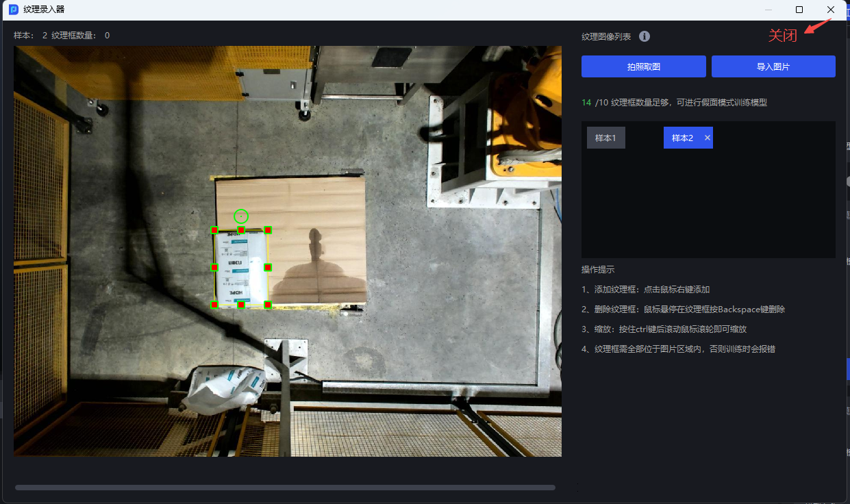Close the 纹理录入器 window
Viewport: 850px width, 504px height.
pyautogui.click(x=831, y=10)
